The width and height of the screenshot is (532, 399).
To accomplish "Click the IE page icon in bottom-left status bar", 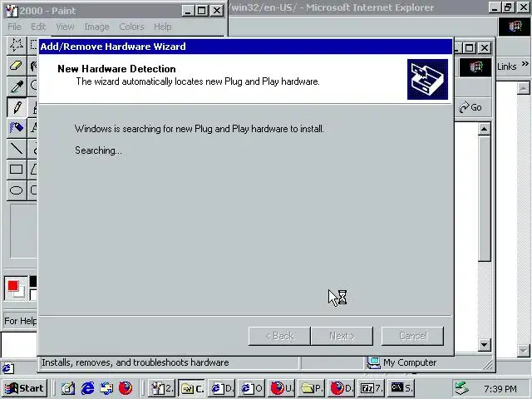I will click(7, 368).
